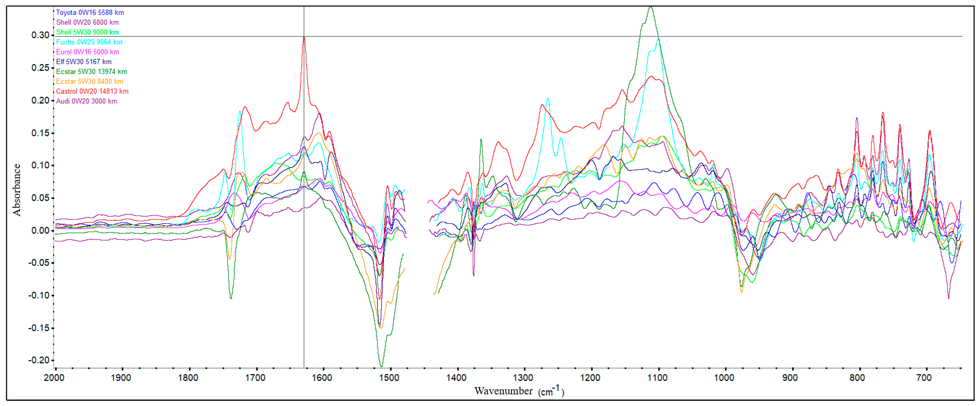Click the 1100 tick label on x-axis
The width and height of the screenshot is (980, 406).
[657, 378]
